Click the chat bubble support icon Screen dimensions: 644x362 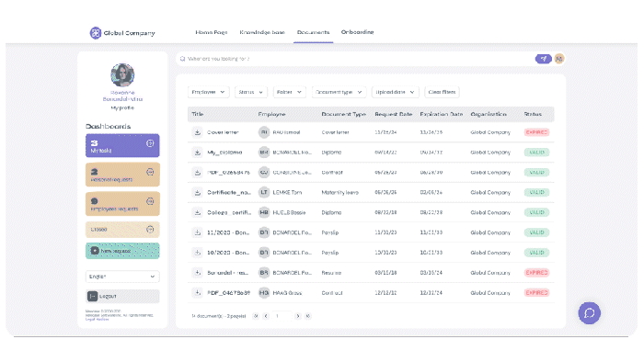coord(590,313)
